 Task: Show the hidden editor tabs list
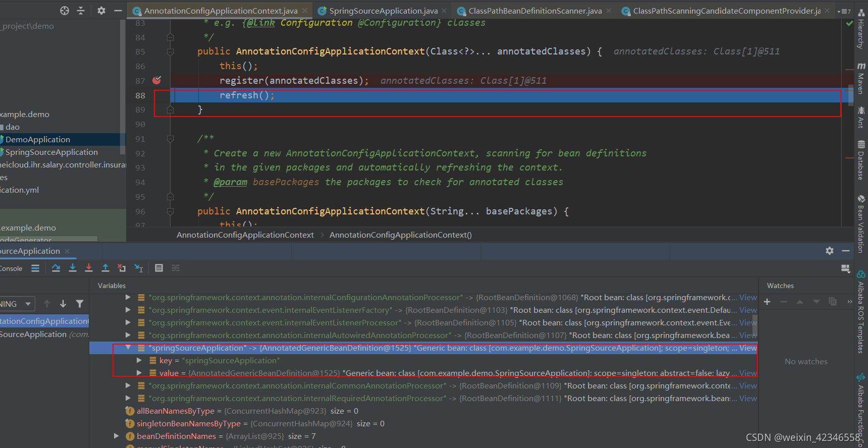(844, 11)
